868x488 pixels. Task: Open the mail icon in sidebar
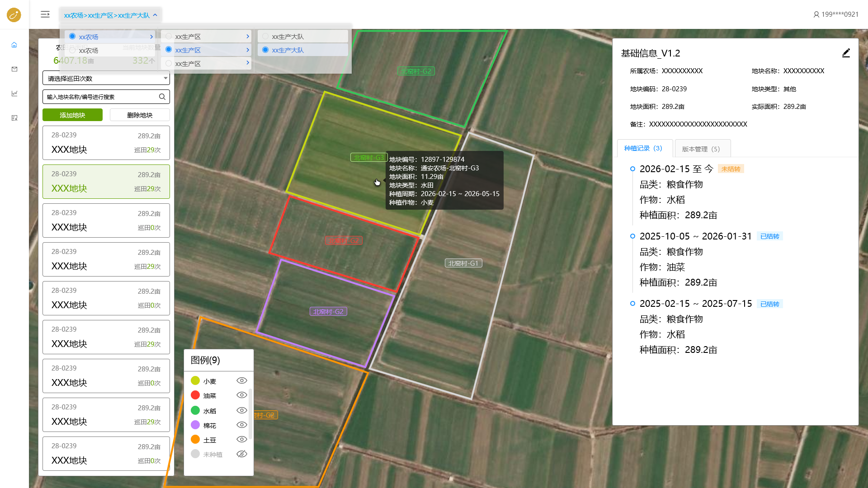[x=14, y=69]
